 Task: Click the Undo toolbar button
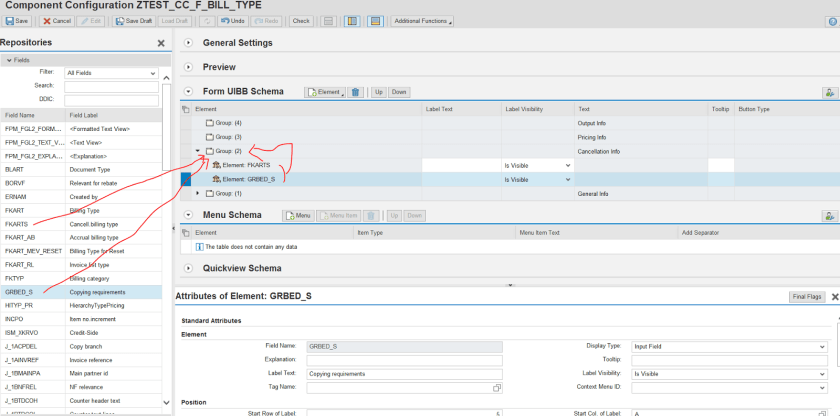[x=234, y=21]
